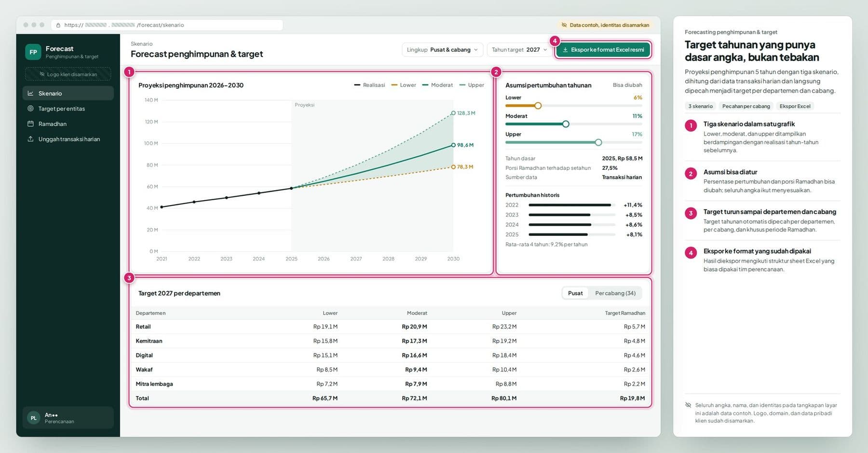The width and height of the screenshot is (868, 453).
Task: Click the Total Upper value Rp 80,1 M
Action: [x=504, y=398]
